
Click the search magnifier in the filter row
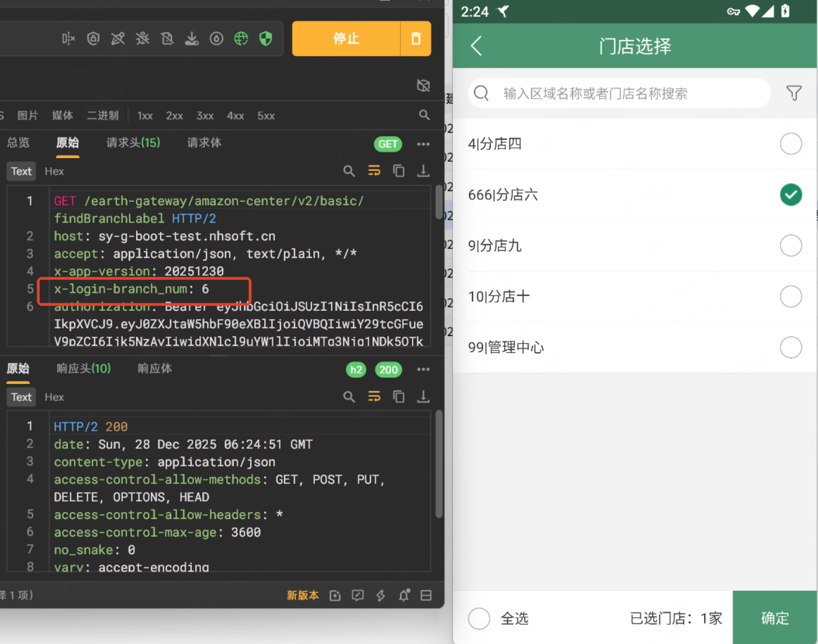point(424,115)
